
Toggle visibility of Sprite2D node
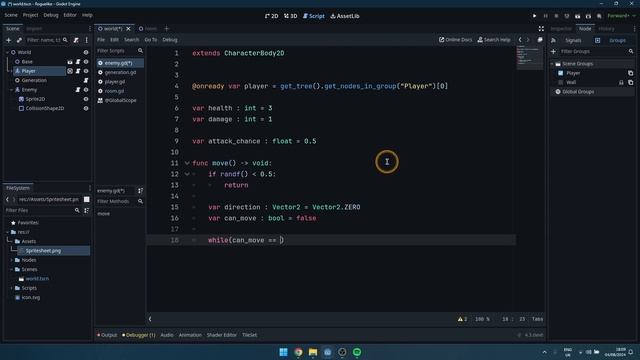tap(86, 99)
